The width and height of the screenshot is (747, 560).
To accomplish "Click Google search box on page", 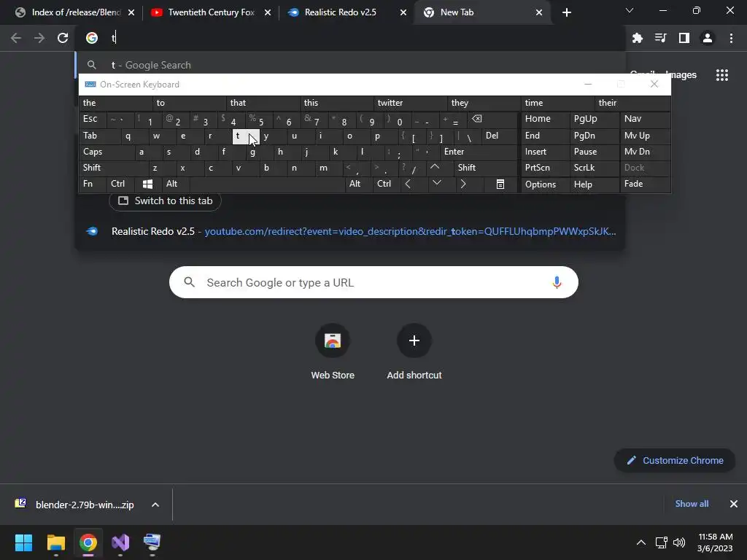I will pyautogui.click(x=373, y=282).
